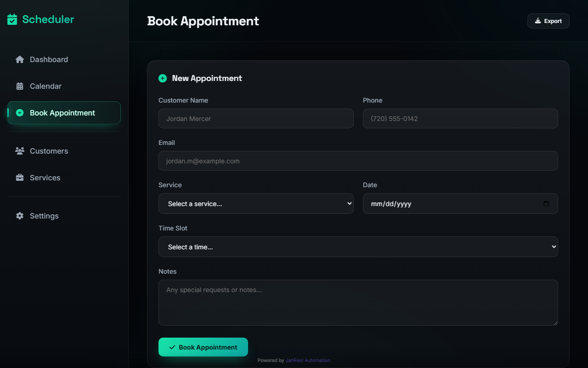
Task: Open the Select a service dropdown
Action: click(x=256, y=203)
